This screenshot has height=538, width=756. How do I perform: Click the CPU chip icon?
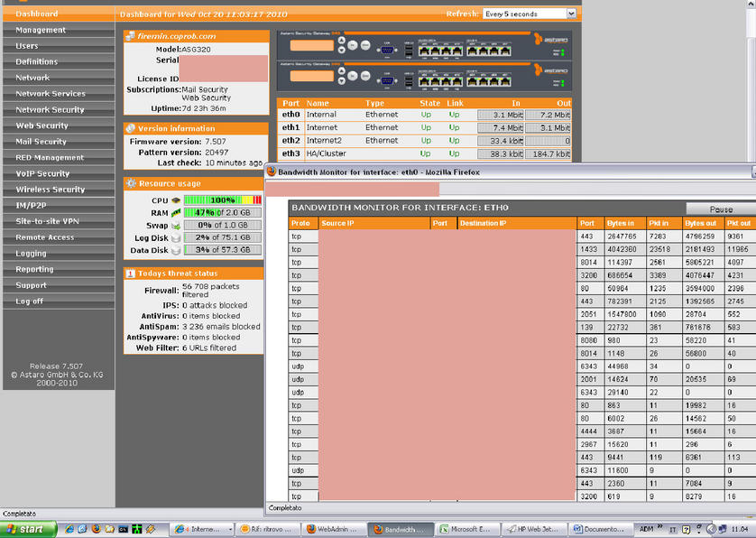coord(176,200)
